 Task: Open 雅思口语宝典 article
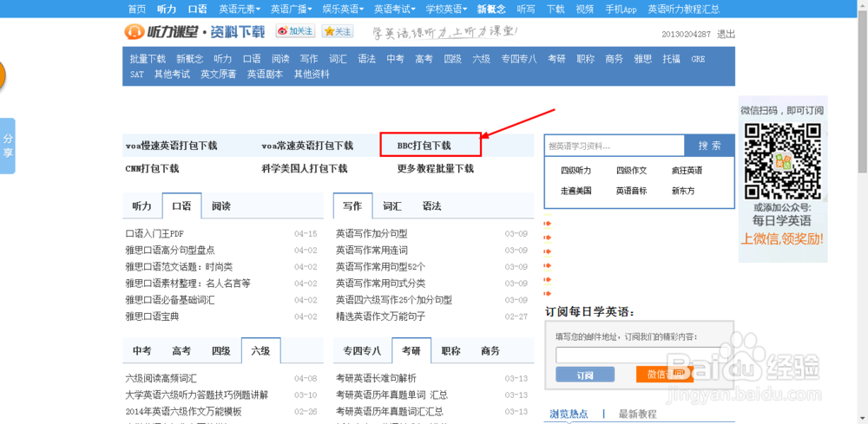coord(152,316)
